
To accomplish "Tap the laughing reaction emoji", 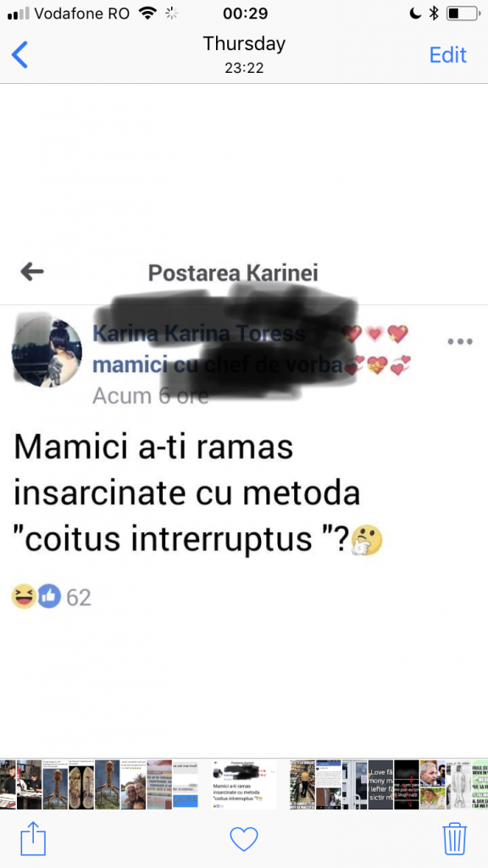I will [24, 596].
